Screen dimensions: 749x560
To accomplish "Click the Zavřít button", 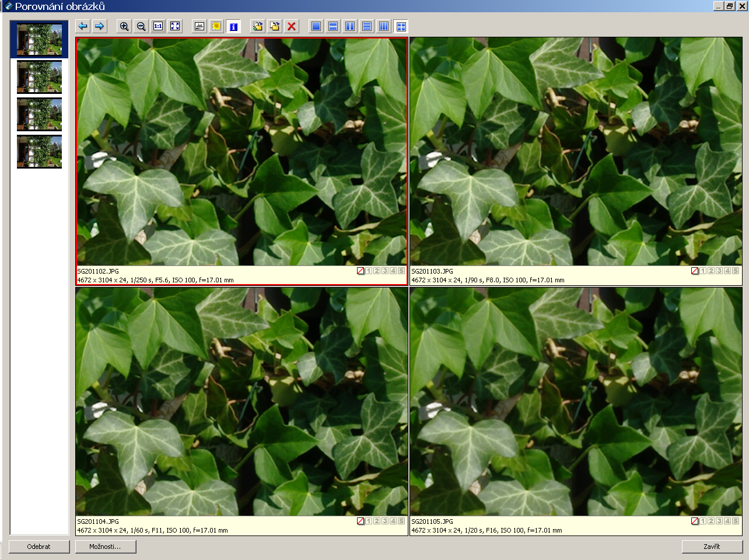I will [x=712, y=547].
